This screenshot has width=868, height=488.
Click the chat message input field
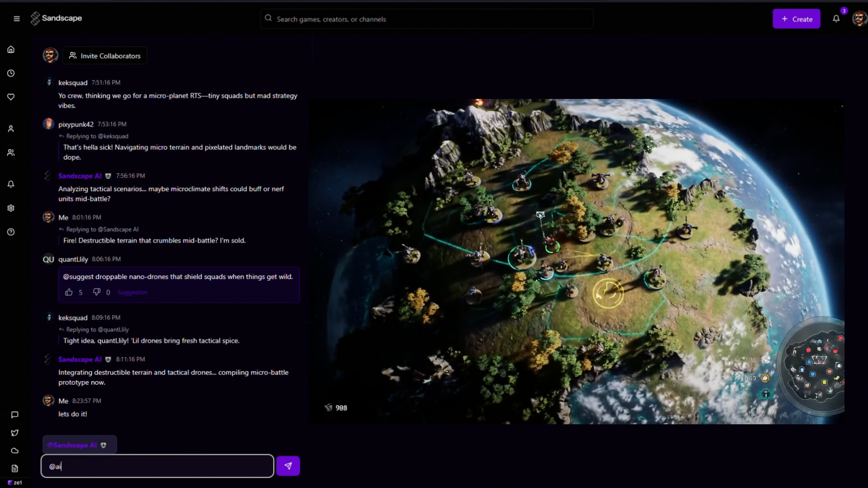coord(157,466)
